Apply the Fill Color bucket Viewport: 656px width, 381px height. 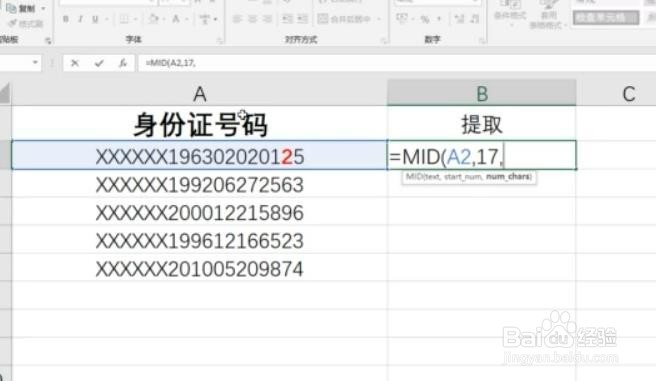pos(154,19)
